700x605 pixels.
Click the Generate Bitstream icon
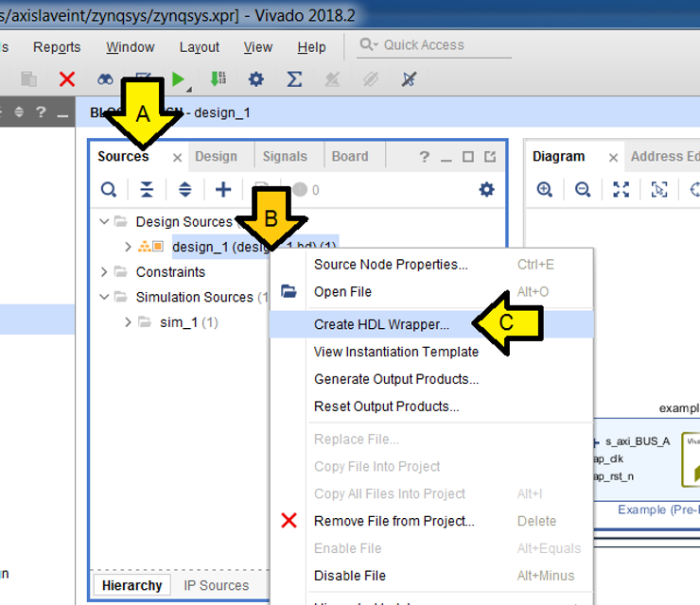(218, 79)
